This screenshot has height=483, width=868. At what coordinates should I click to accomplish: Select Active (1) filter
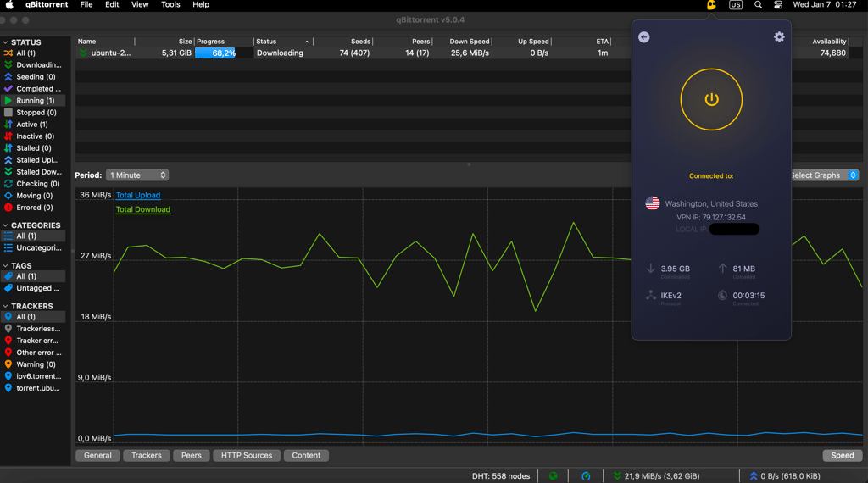coord(33,125)
